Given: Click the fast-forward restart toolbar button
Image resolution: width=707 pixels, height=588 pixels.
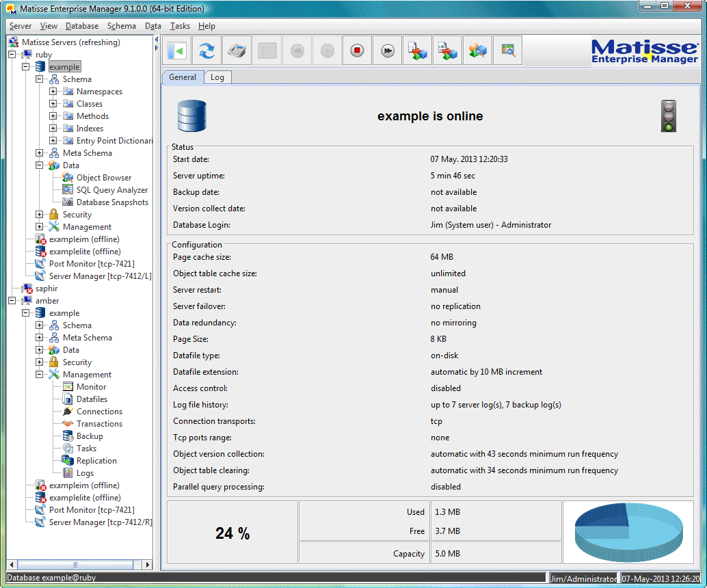Looking at the screenshot, I should (x=387, y=51).
